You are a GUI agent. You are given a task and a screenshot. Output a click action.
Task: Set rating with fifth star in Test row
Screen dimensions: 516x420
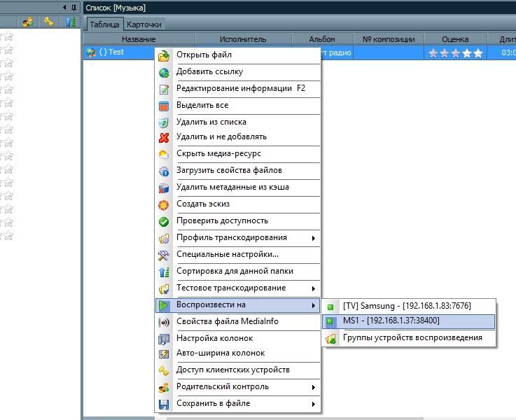point(477,53)
